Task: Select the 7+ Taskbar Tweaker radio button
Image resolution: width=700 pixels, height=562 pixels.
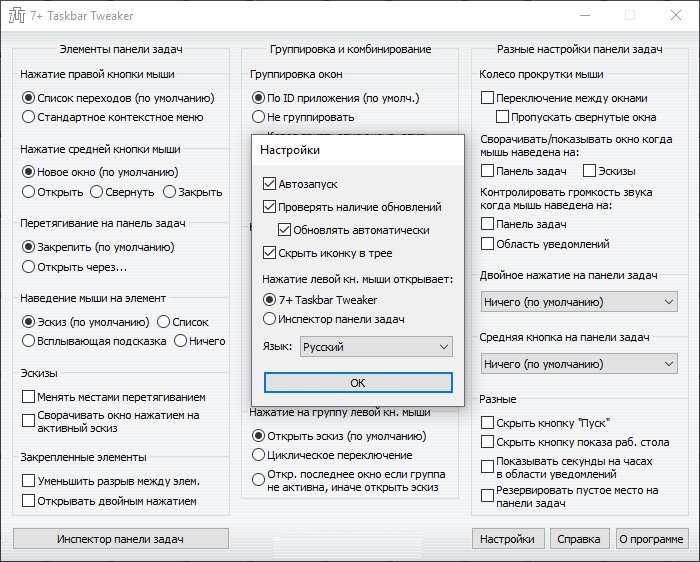Action: pos(269,299)
